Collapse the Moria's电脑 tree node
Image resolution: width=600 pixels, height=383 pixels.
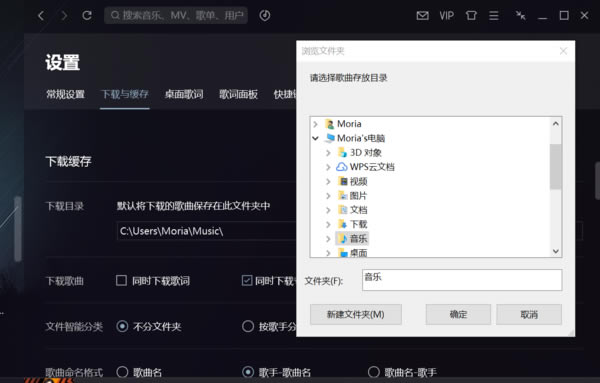[x=315, y=138]
